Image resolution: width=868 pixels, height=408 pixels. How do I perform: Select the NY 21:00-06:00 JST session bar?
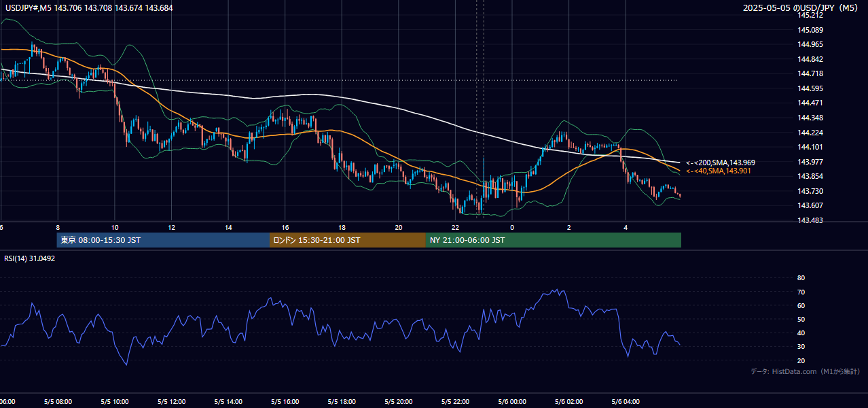coord(554,240)
